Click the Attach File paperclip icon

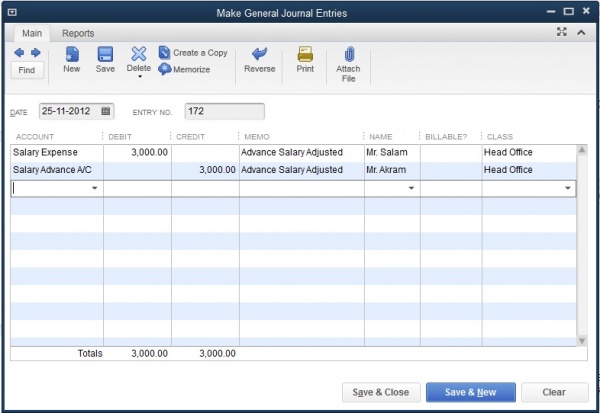[x=348, y=54]
